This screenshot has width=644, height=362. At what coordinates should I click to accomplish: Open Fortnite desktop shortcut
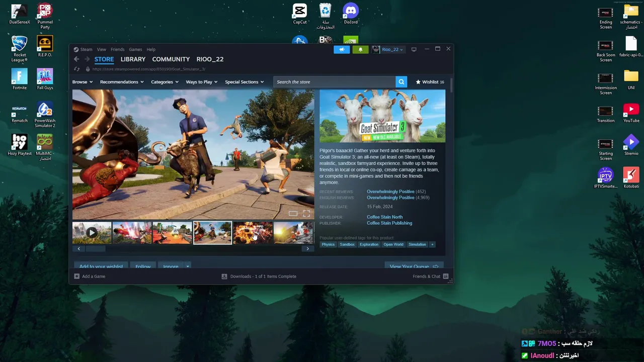click(x=20, y=79)
